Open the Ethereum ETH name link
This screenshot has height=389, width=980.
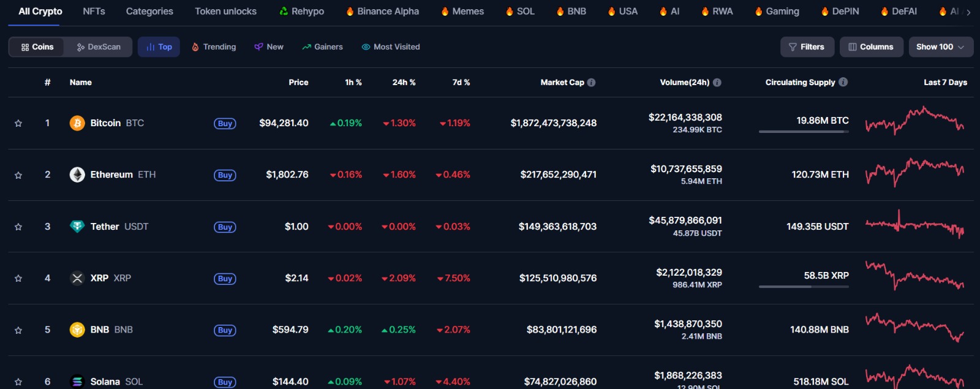pos(123,175)
